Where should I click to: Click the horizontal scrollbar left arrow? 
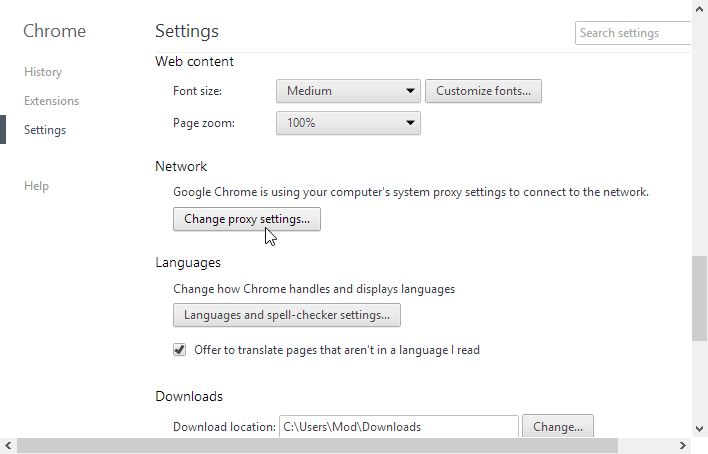pyautogui.click(x=8, y=446)
